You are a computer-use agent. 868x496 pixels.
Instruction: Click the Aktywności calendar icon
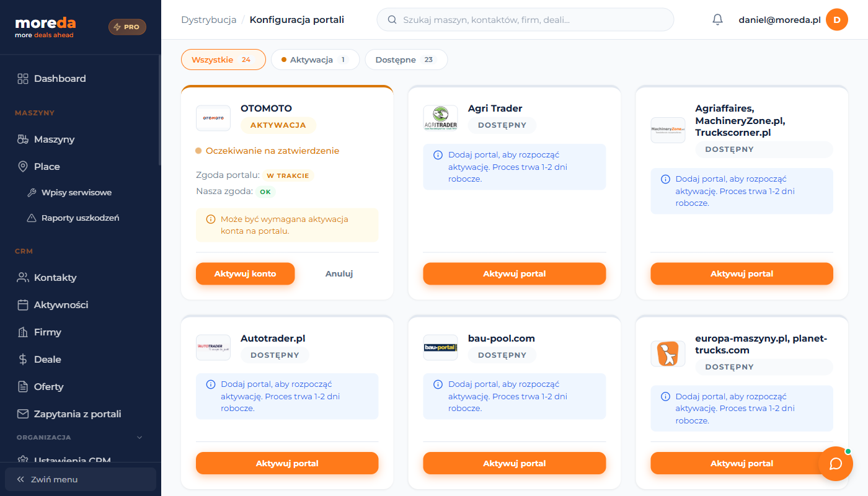23,305
